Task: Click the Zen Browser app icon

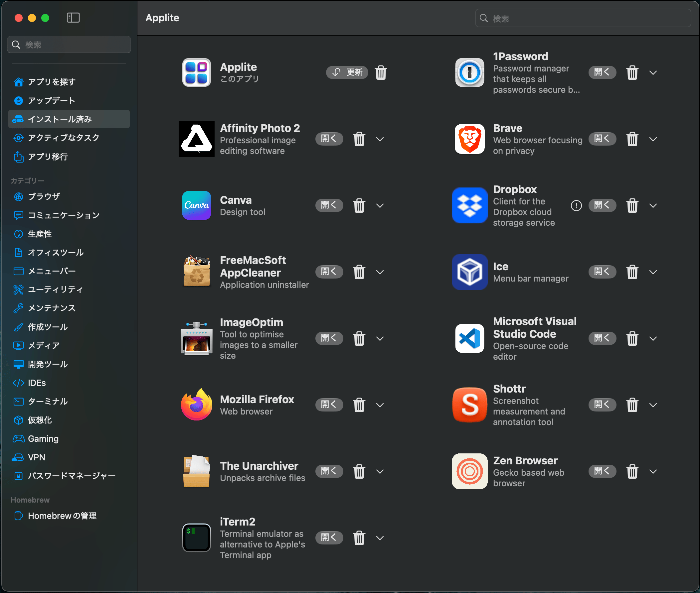Action: pyautogui.click(x=469, y=471)
